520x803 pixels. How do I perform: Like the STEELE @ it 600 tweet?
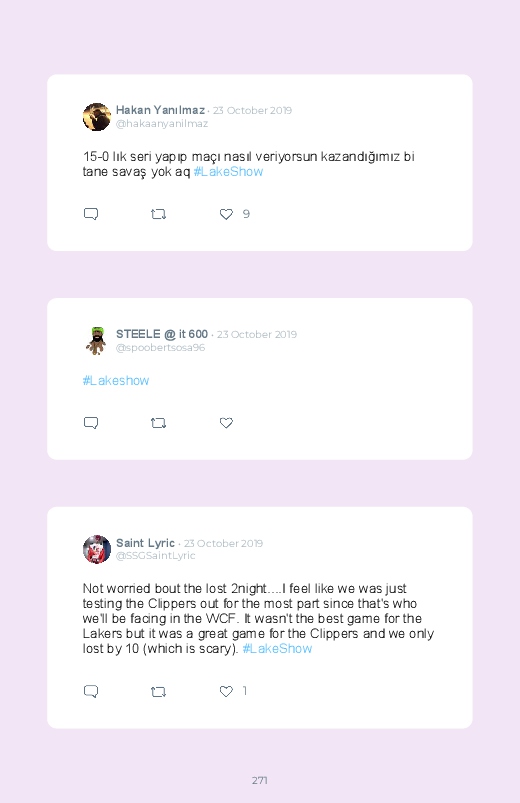pos(226,423)
